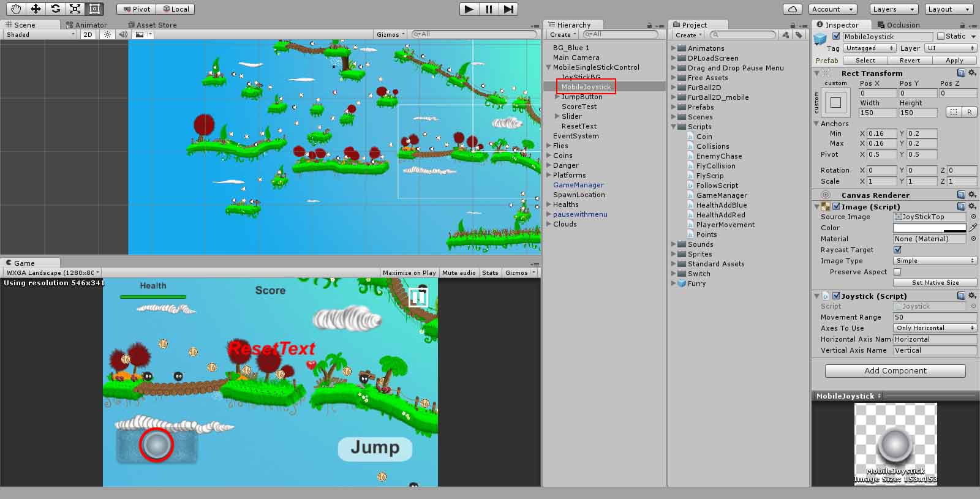
Task: Open the Layers dropdown
Action: tap(894, 9)
